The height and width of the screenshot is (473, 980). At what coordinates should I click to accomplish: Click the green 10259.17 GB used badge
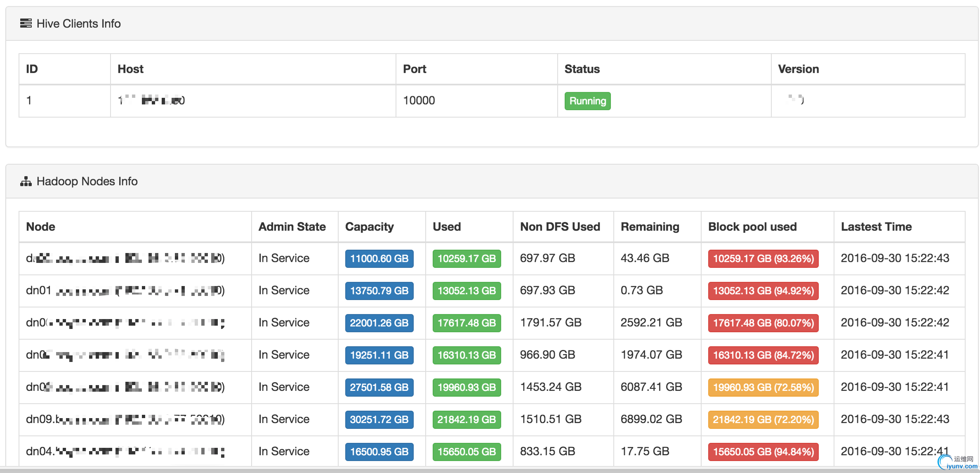point(466,258)
